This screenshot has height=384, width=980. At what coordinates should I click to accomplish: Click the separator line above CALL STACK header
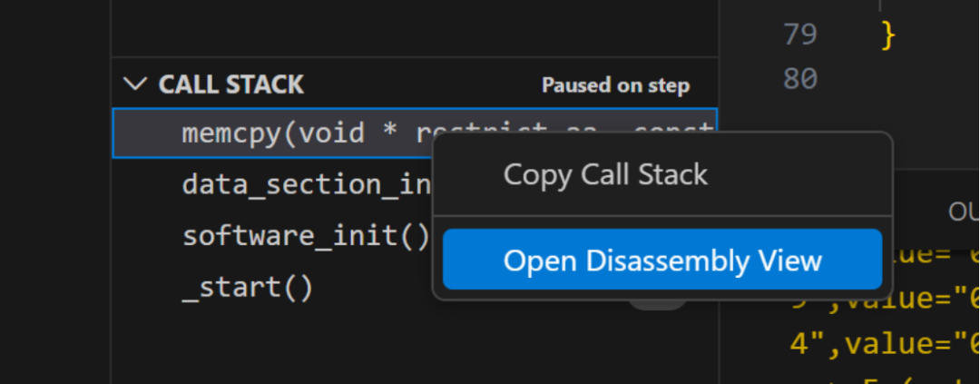tap(415, 57)
